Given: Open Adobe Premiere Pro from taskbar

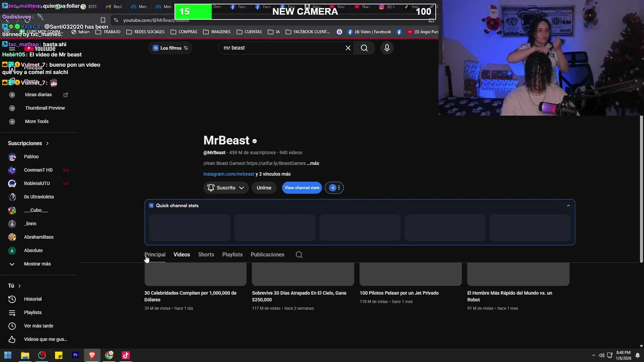Looking at the screenshot, I should 75,355.
